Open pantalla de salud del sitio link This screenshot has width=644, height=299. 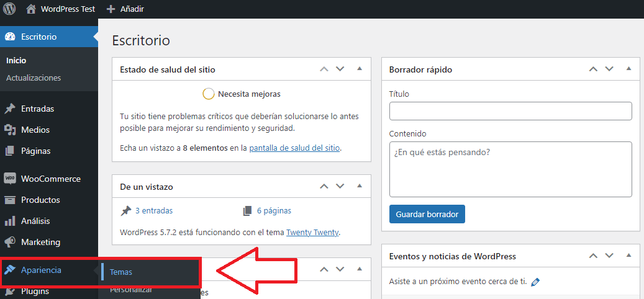click(294, 148)
